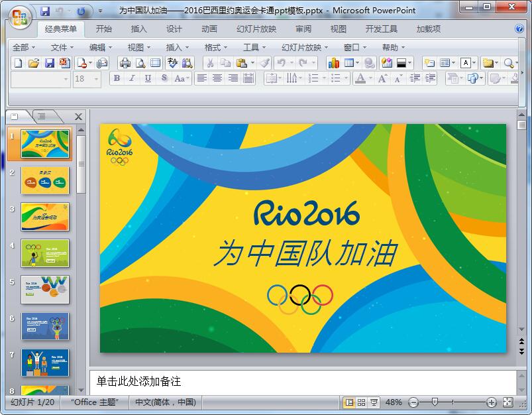Click the paste clipboard icon
Image resolution: width=532 pixels, height=415 pixels.
[241, 63]
